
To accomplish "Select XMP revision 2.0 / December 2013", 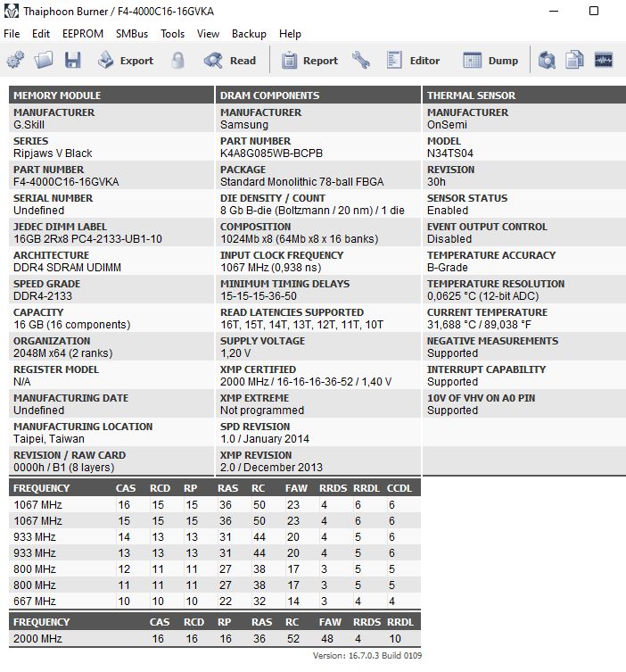I will click(271, 468).
